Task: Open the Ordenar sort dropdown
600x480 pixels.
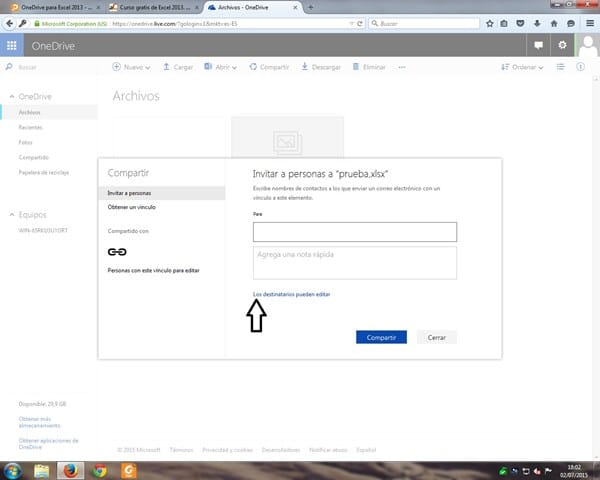Action: point(522,67)
